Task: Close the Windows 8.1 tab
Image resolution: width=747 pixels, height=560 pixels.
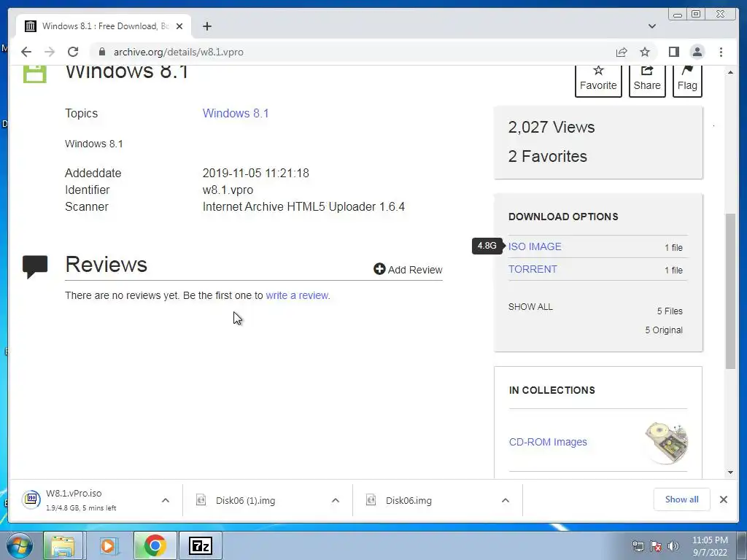Action: [x=179, y=26]
